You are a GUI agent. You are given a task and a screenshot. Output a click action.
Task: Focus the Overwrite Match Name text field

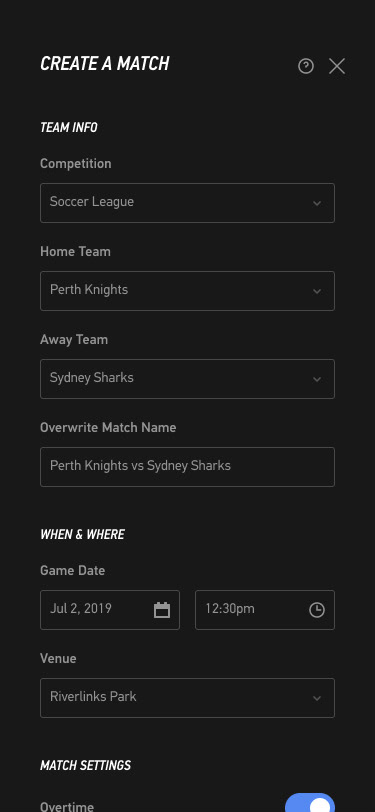(x=188, y=467)
